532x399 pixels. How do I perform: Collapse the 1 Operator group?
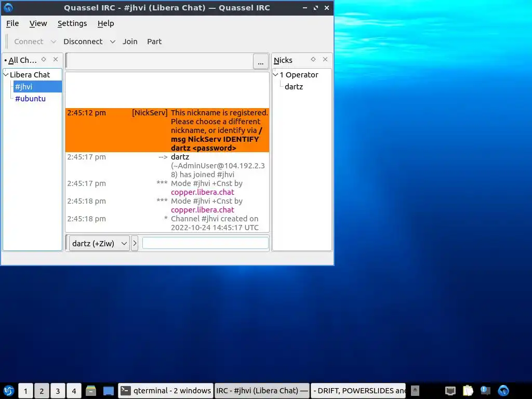click(x=275, y=75)
